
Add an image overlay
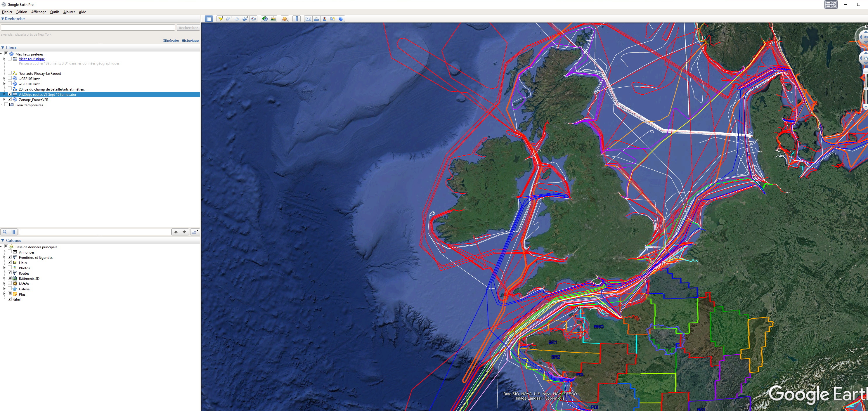[245, 19]
